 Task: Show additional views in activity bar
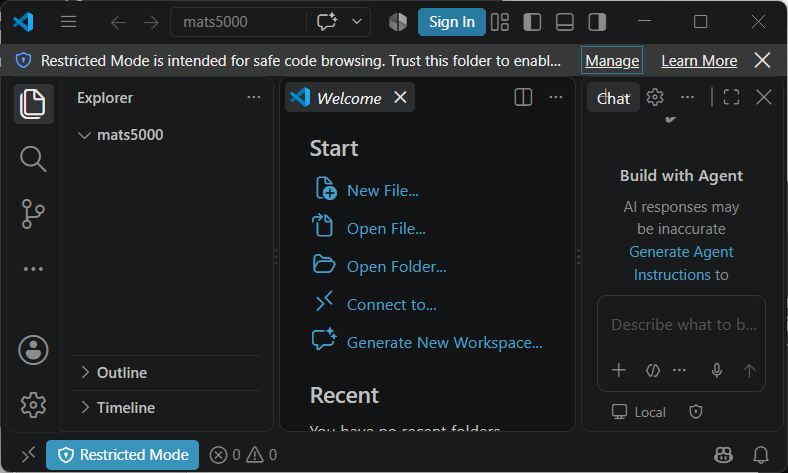pyautogui.click(x=33, y=269)
